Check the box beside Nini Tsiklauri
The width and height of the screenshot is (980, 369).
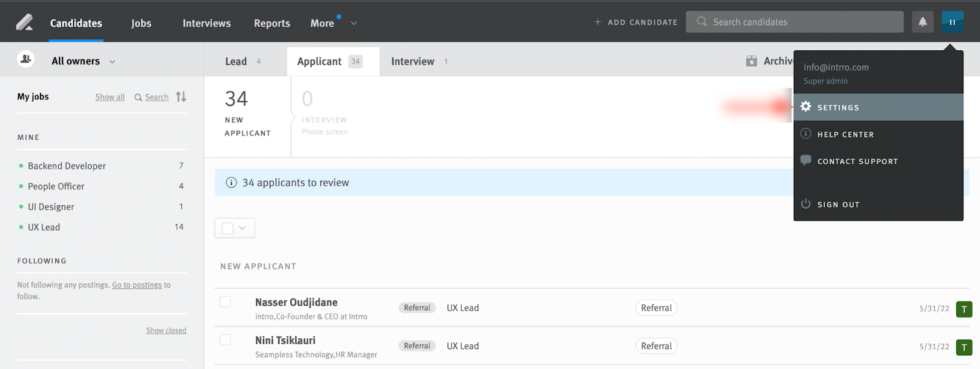click(x=225, y=340)
